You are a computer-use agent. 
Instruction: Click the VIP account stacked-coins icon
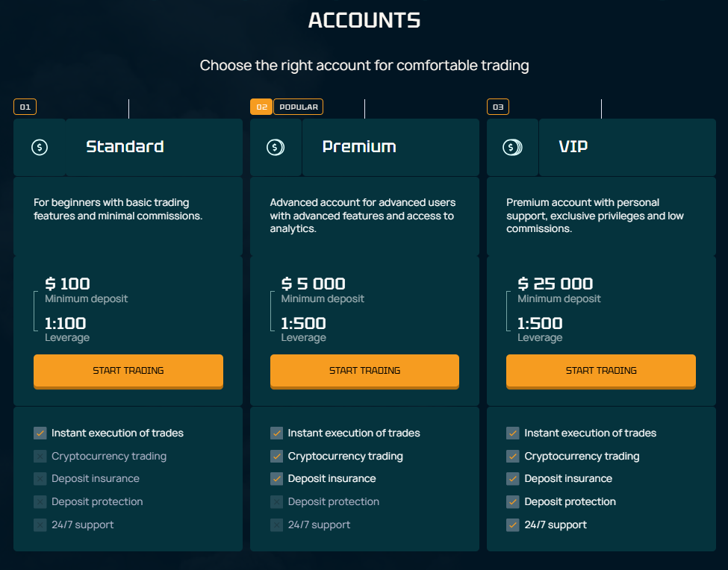[512, 148]
